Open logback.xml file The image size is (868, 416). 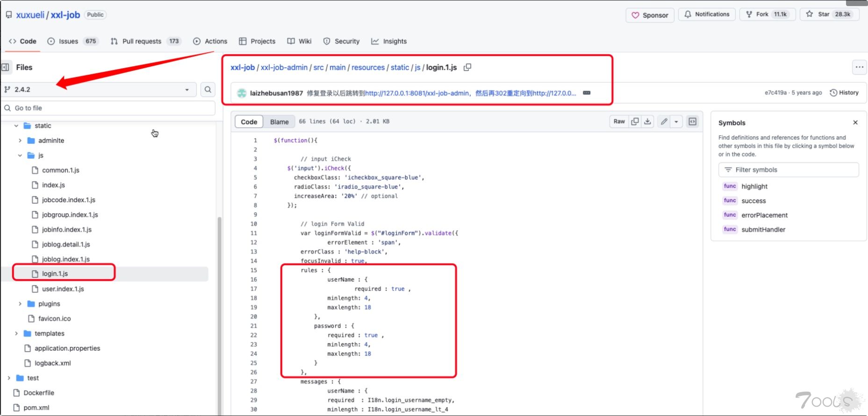point(53,363)
